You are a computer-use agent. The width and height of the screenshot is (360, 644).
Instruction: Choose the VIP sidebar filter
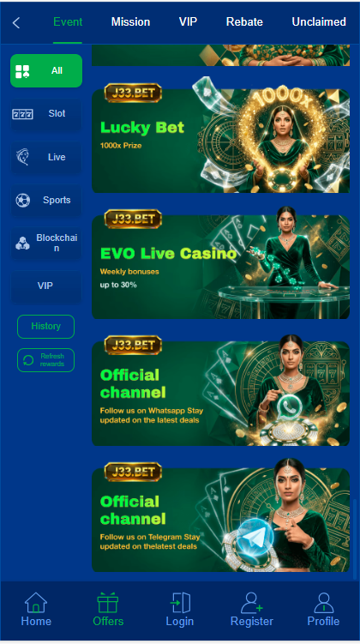point(46,286)
